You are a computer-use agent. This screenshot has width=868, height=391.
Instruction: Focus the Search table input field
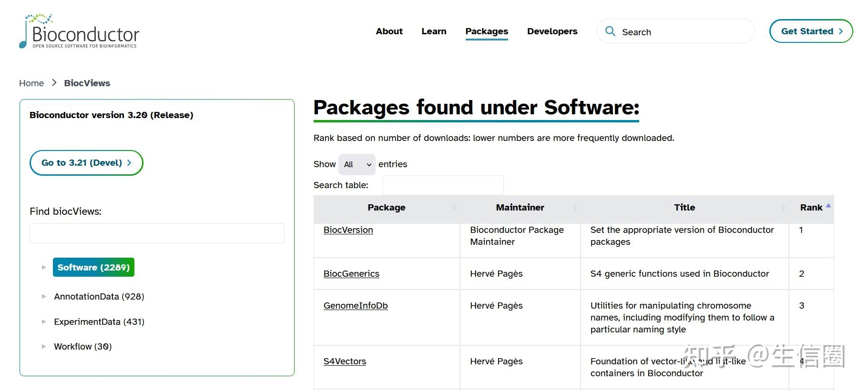pos(442,185)
